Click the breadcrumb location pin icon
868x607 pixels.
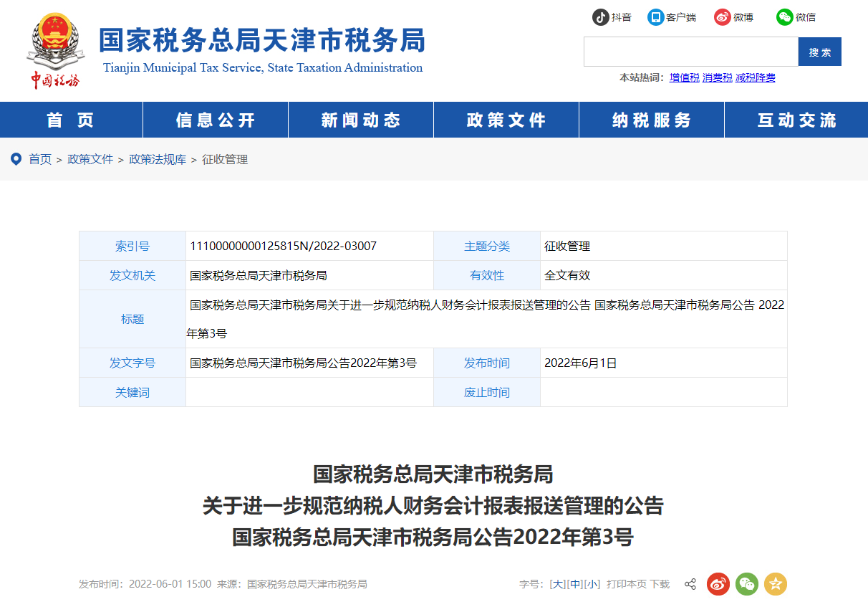coord(16,159)
